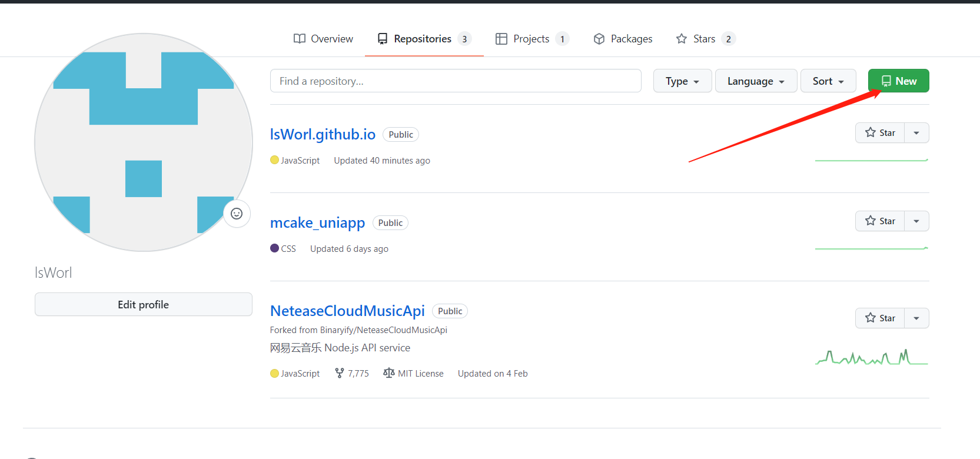Click the activity graph for NeteaseCloudMusicApi
Viewport: 980px width, 459px height.
tap(872, 357)
